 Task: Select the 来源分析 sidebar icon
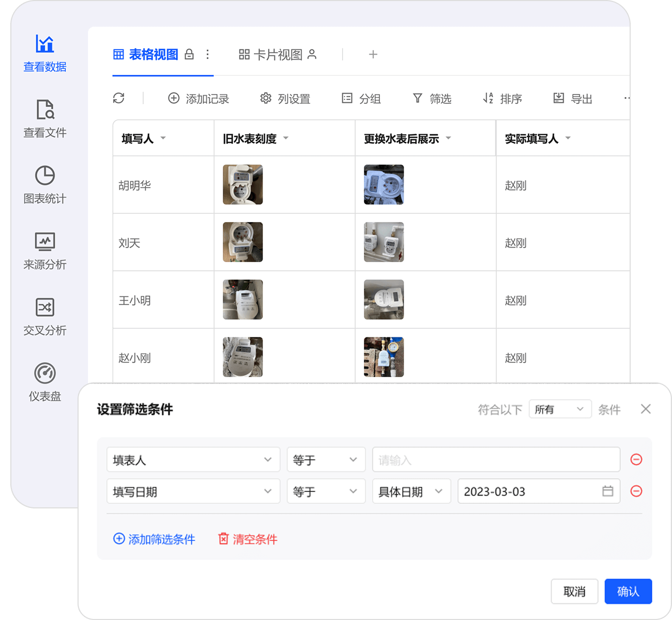tap(45, 241)
